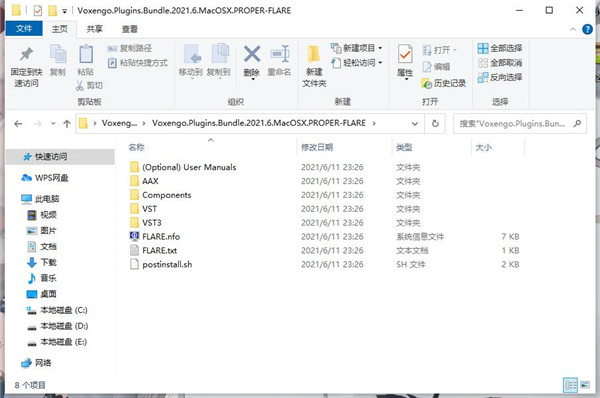Open the 轻松访问 easy access dropdown
600x398 pixels.
coord(356,62)
